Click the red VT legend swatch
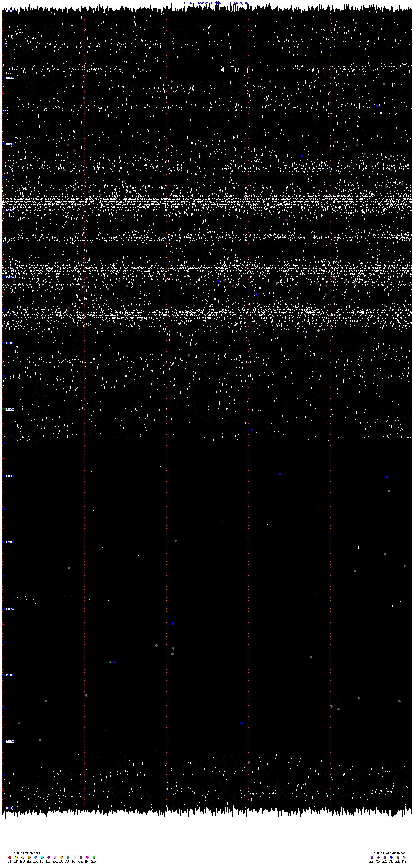 point(10,857)
